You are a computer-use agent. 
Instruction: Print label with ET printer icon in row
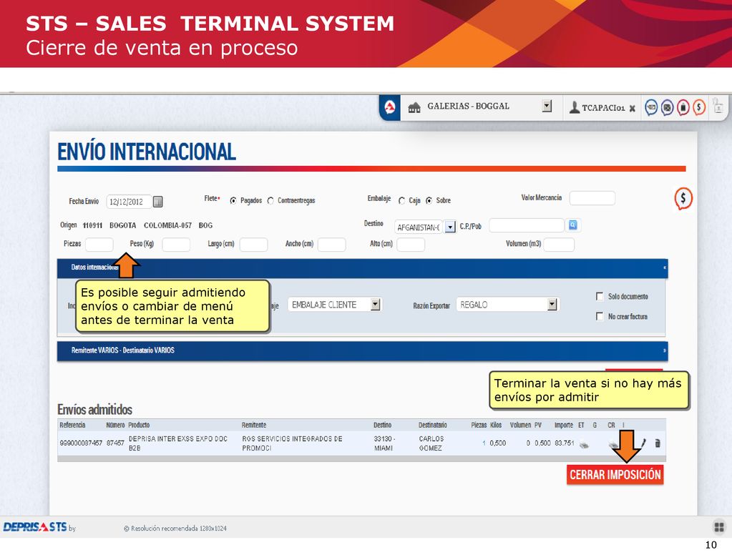[584, 445]
